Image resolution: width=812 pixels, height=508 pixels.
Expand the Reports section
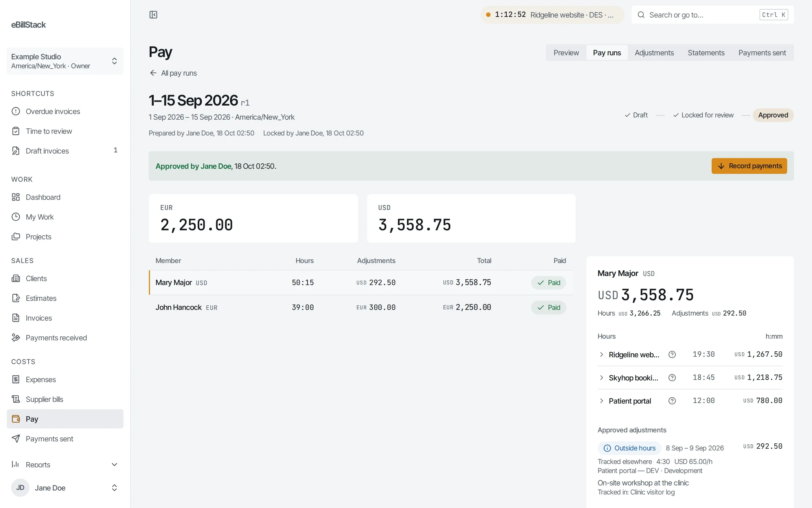pyautogui.click(x=65, y=465)
